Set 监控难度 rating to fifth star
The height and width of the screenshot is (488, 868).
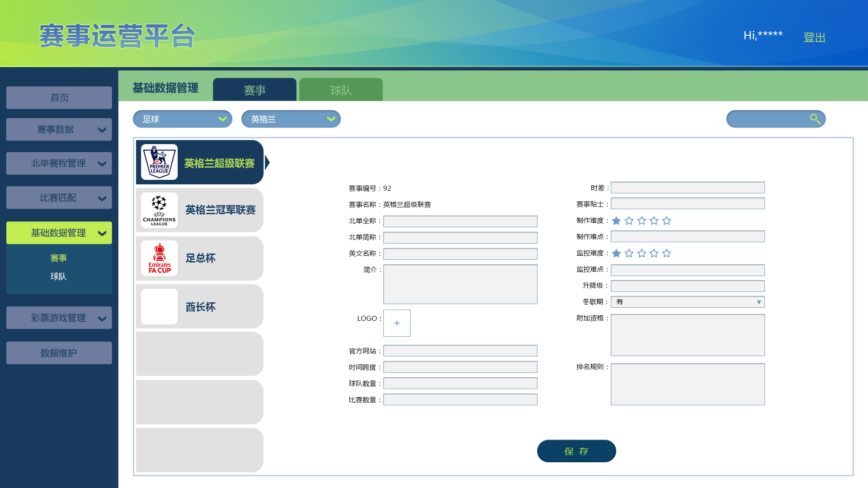point(666,253)
